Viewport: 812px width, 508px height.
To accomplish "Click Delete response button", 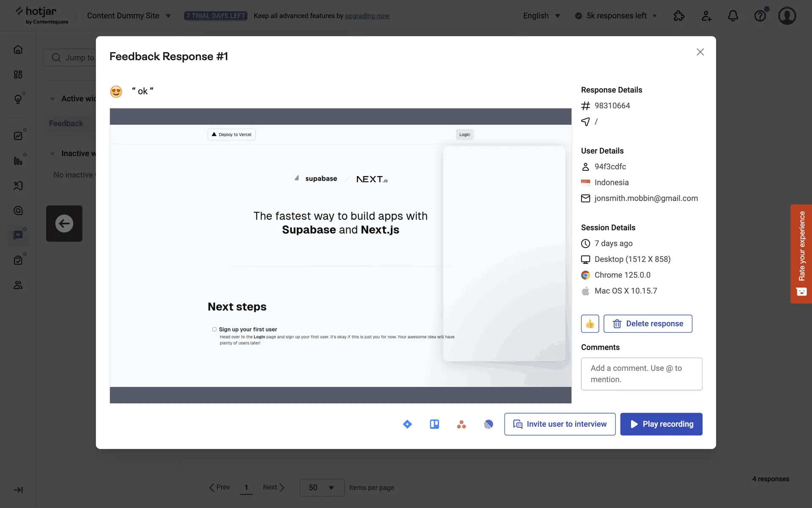I will click(647, 324).
